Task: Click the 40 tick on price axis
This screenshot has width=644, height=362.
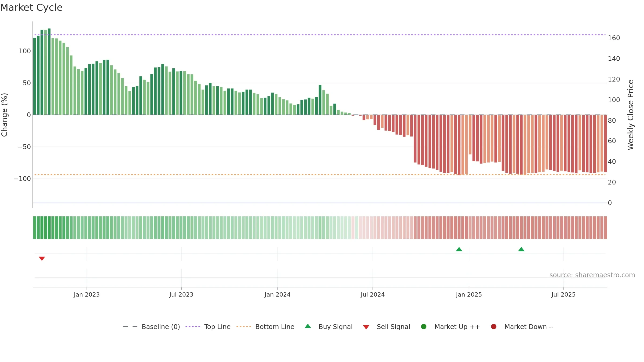Action: point(612,162)
